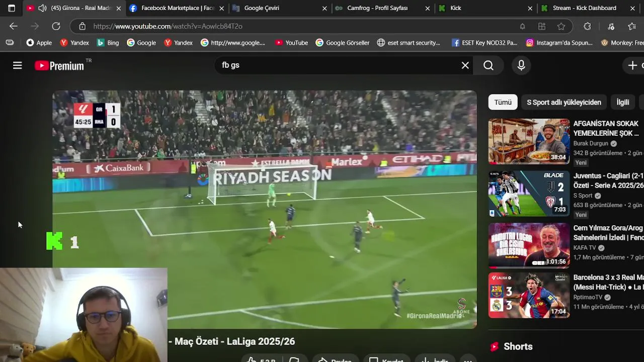Select the S Sport adlı yükleyiciden chip
This screenshot has height=362, width=644.
tap(564, 102)
